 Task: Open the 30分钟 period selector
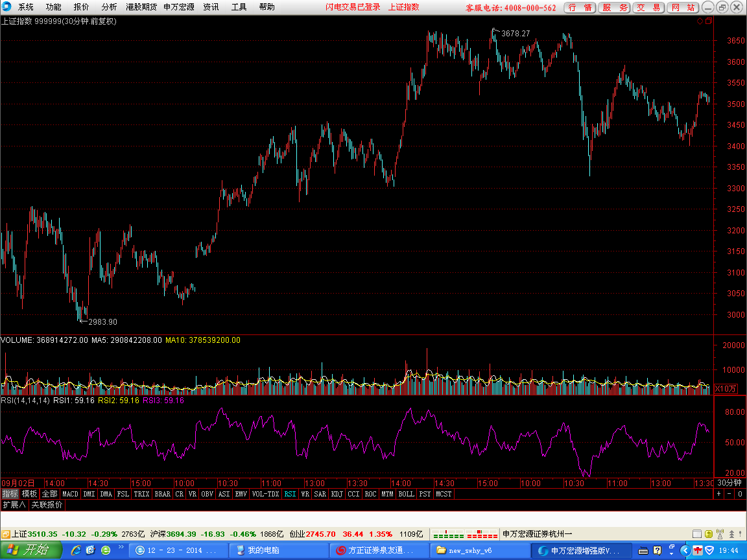729,483
